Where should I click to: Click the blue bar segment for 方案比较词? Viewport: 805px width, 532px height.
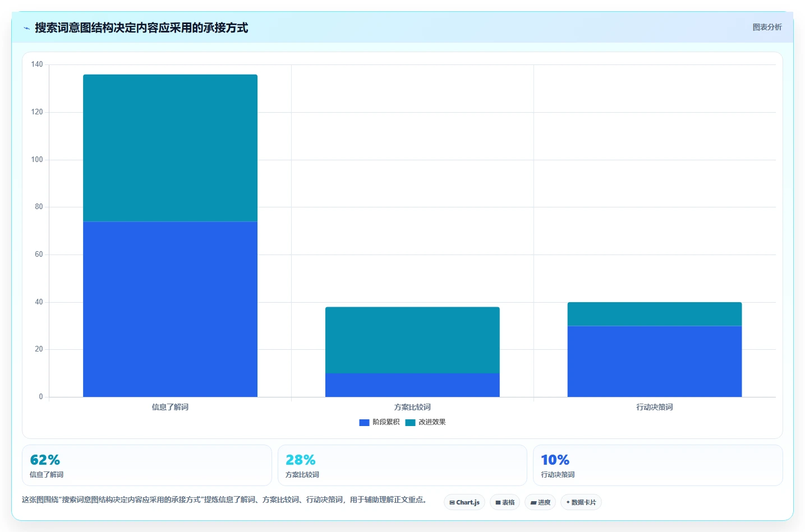412,385
